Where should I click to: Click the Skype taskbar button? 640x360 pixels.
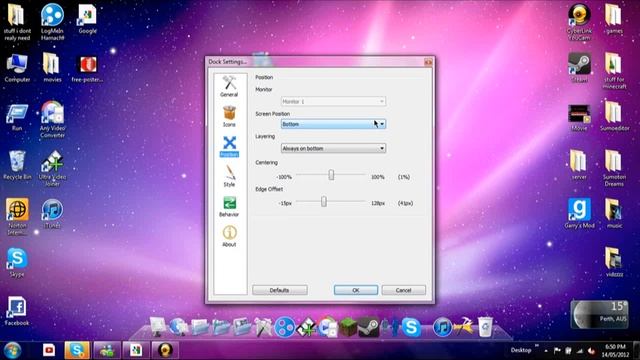[x=77, y=350]
